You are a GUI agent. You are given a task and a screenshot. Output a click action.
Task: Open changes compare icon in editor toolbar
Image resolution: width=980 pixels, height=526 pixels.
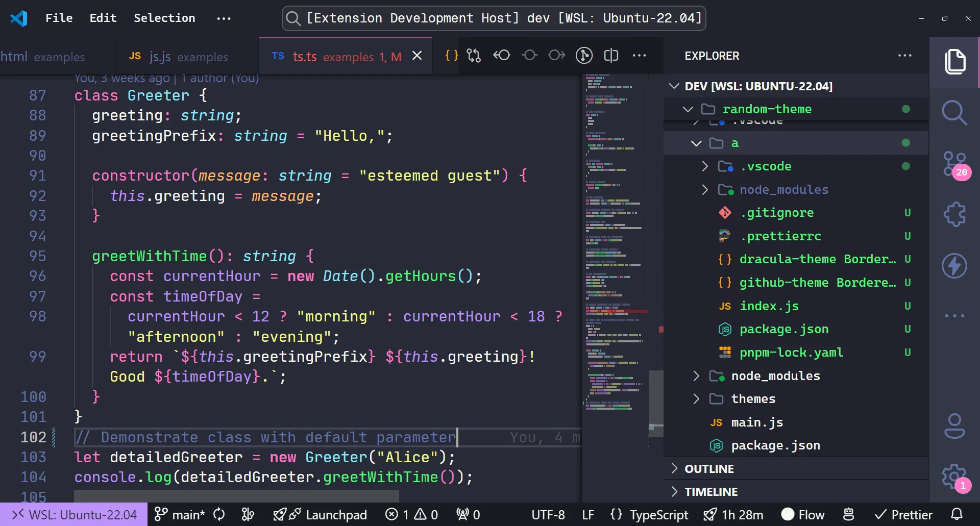tap(474, 55)
